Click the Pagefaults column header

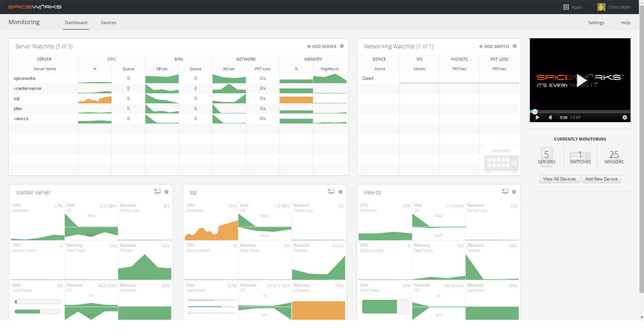coord(330,69)
